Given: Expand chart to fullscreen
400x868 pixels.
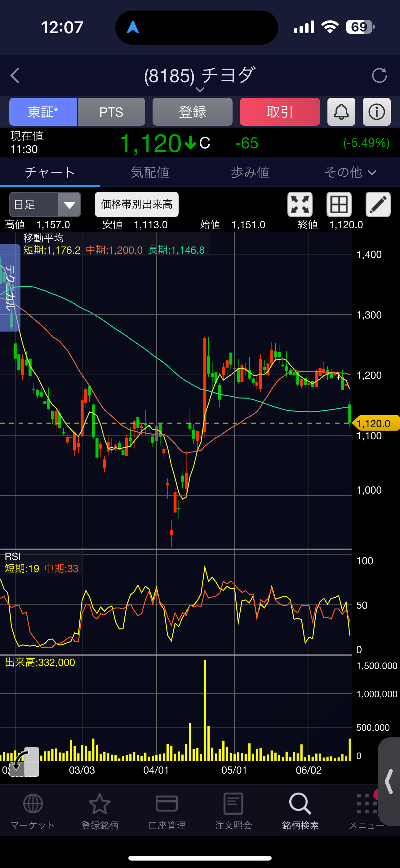Looking at the screenshot, I should [300, 205].
